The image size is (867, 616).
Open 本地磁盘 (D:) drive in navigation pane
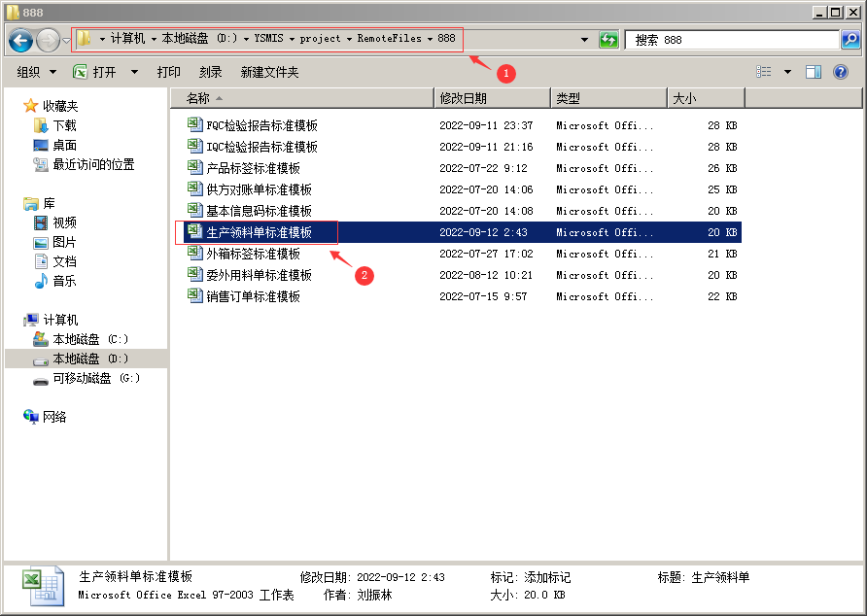point(90,359)
